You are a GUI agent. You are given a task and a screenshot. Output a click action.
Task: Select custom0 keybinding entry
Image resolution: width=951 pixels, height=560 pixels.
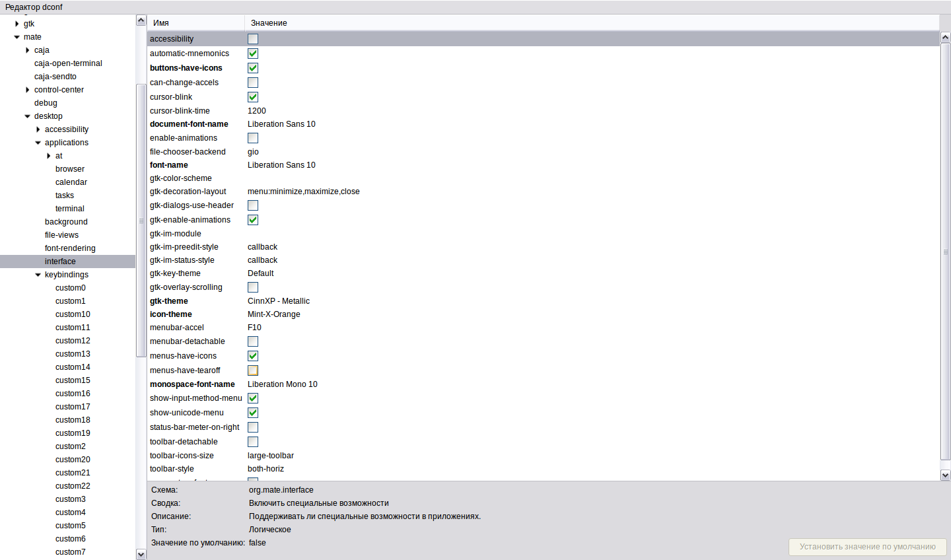(71, 288)
